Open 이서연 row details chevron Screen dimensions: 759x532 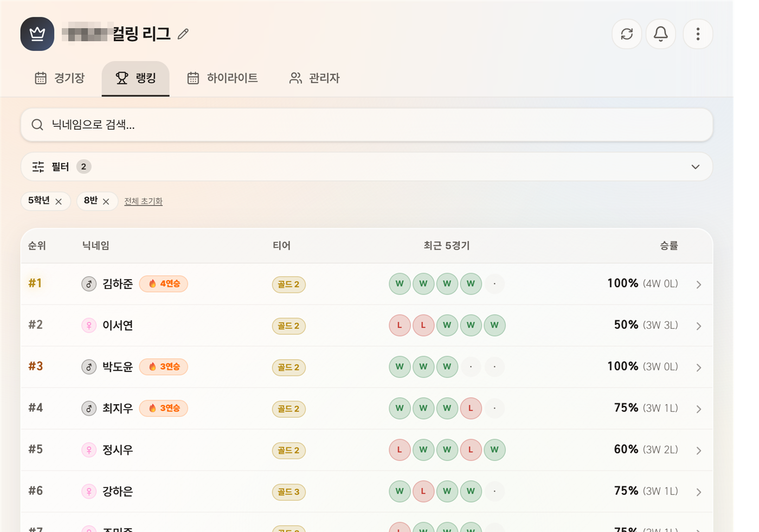tap(699, 326)
